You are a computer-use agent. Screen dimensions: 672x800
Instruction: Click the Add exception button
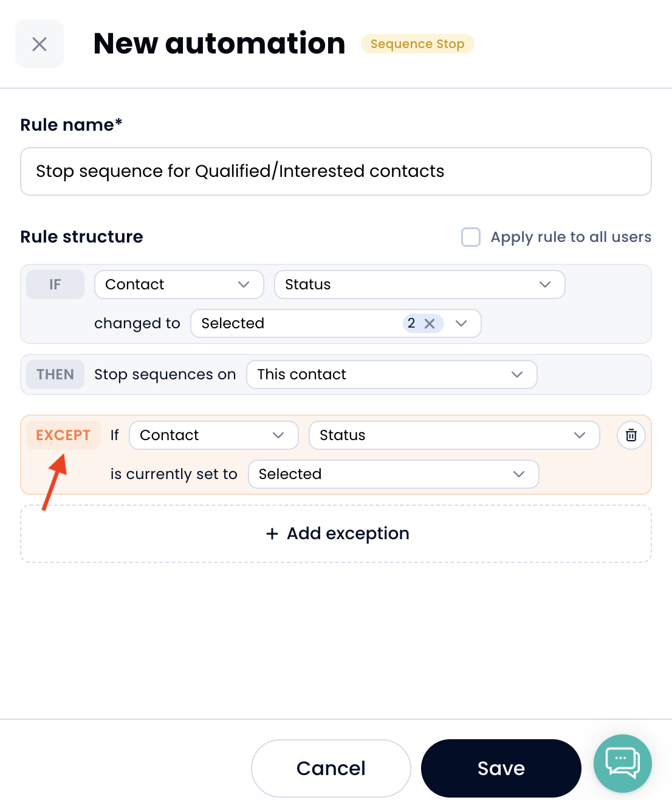click(336, 534)
